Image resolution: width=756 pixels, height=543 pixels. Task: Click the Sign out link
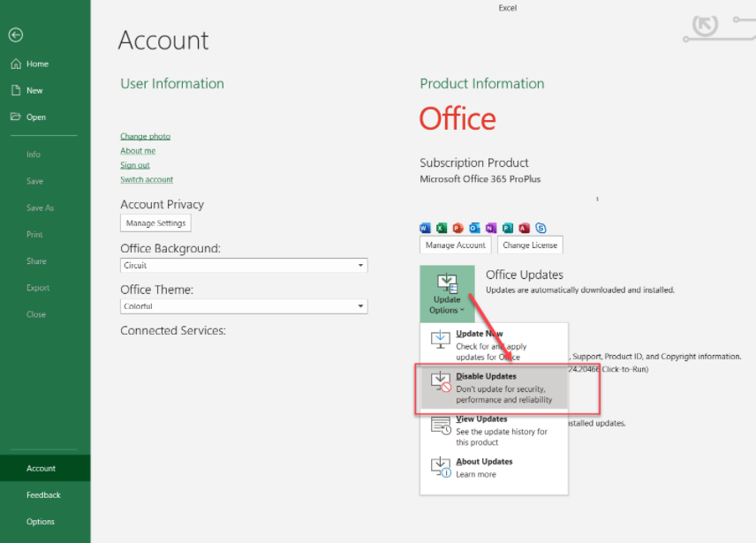[x=135, y=165]
